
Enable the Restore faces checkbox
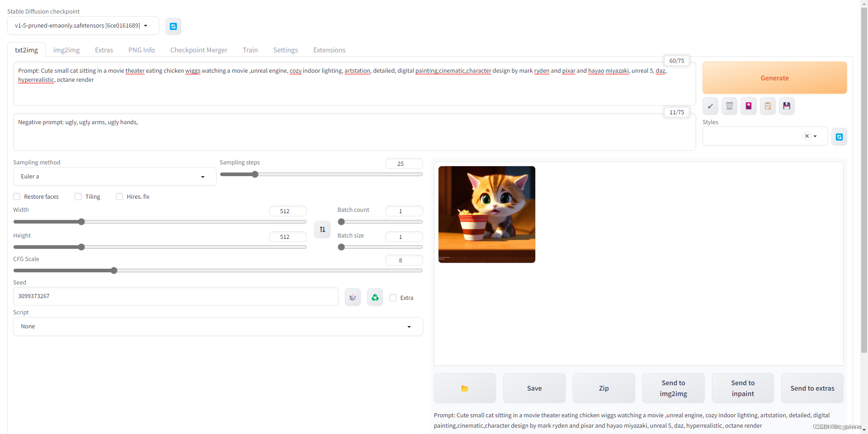[17, 196]
